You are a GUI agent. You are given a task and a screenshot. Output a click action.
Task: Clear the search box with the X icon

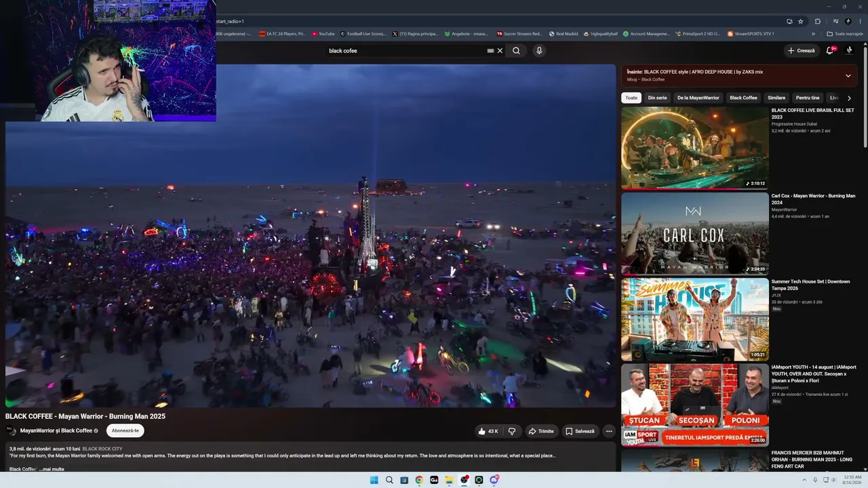500,51
